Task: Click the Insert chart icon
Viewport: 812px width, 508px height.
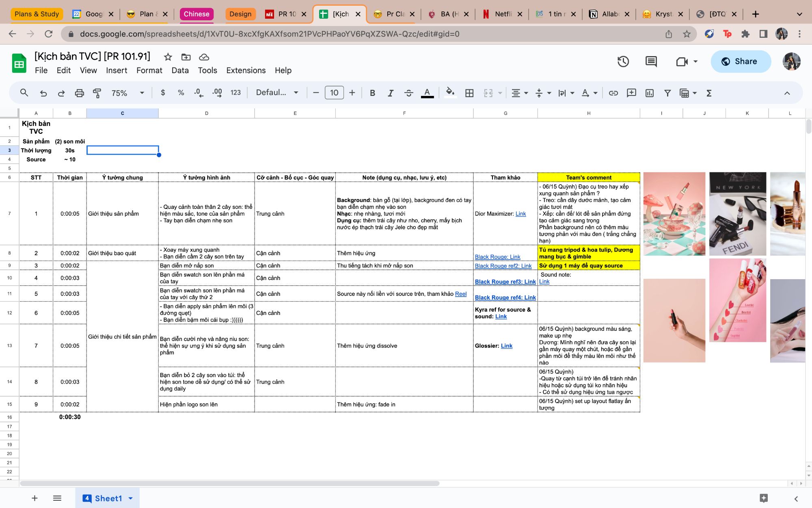Action: (650, 93)
